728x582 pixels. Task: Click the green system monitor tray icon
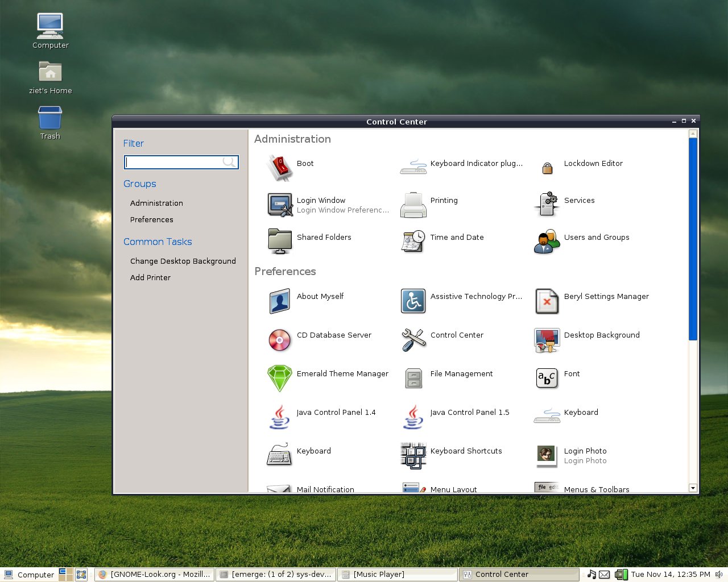621,575
